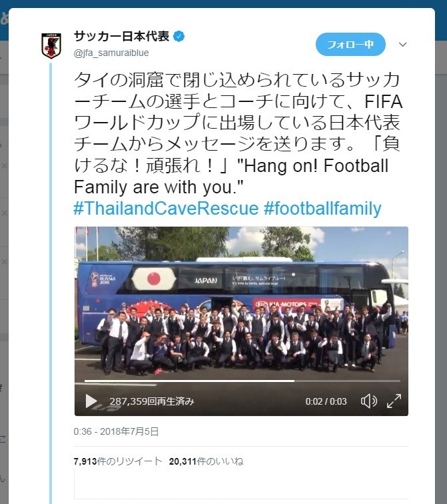This screenshot has width=447, height=504.
Task: Expand the video to fullscreen
Action: pyautogui.click(x=394, y=401)
